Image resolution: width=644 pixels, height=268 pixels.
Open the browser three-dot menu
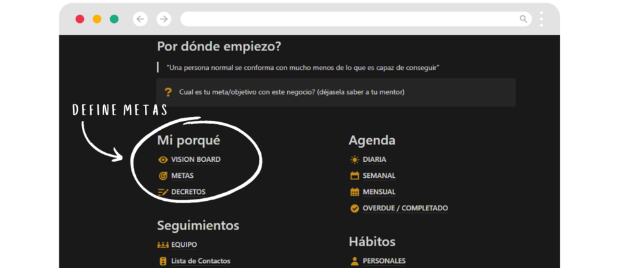point(541,19)
